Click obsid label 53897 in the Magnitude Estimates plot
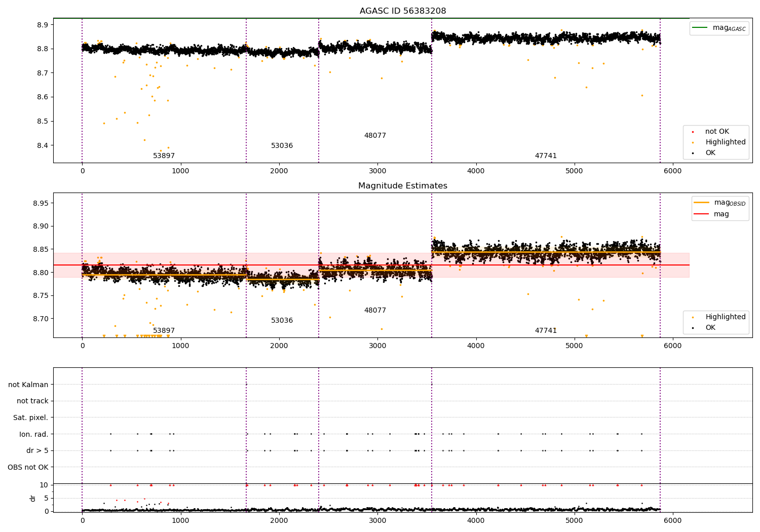Image resolution: width=760 pixels, height=532 pixels. [x=164, y=331]
